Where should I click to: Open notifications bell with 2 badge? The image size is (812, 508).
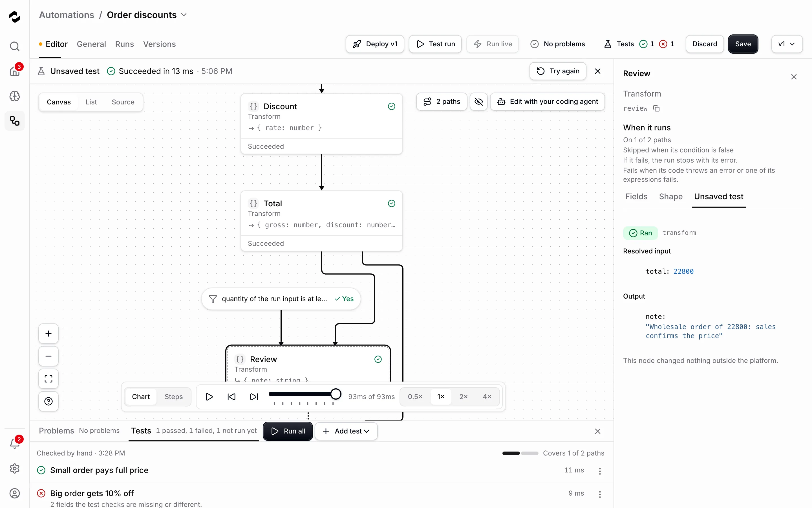click(14, 443)
